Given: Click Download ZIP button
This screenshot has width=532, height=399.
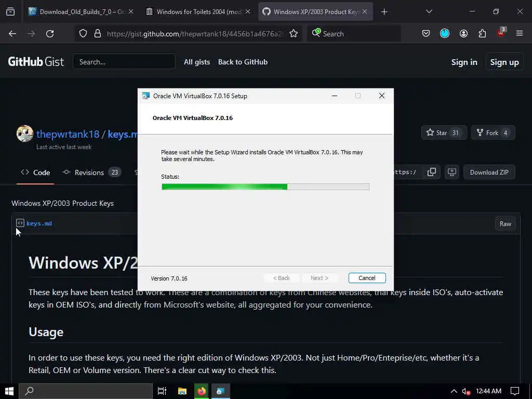Looking at the screenshot, I should tap(489, 172).
